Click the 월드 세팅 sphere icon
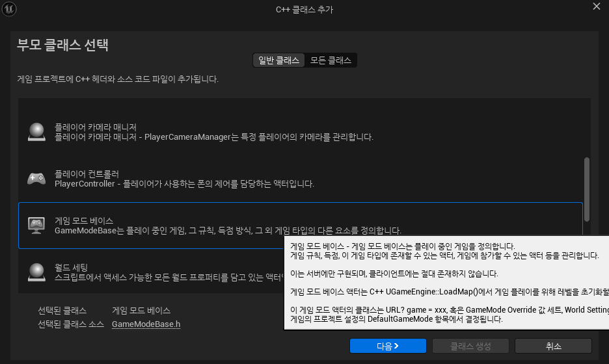 (36, 272)
